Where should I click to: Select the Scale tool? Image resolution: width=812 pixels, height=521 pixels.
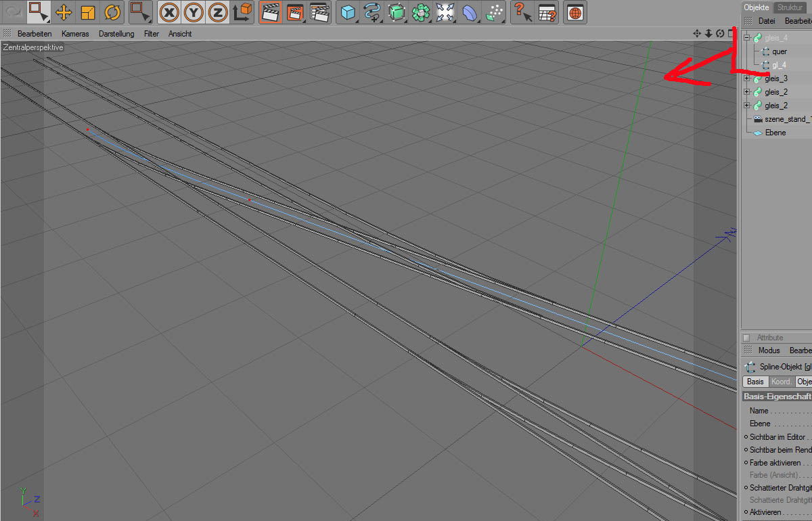tap(88, 12)
